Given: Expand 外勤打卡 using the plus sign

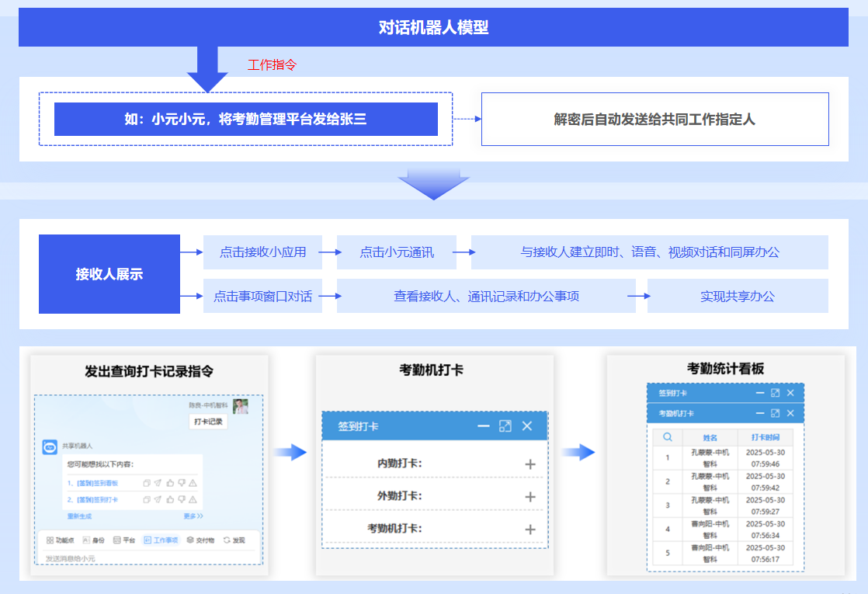Looking at the screenshot, I should pyautogui.click(x=530, y=497).
